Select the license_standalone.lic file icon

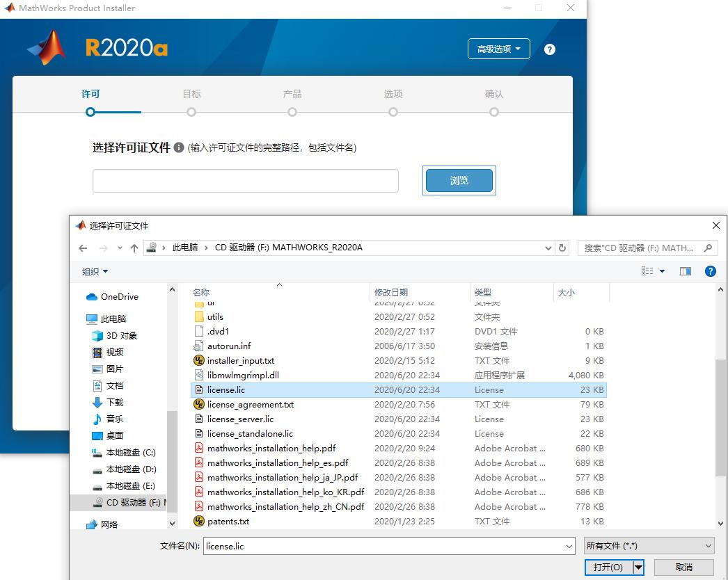[199, 434]
